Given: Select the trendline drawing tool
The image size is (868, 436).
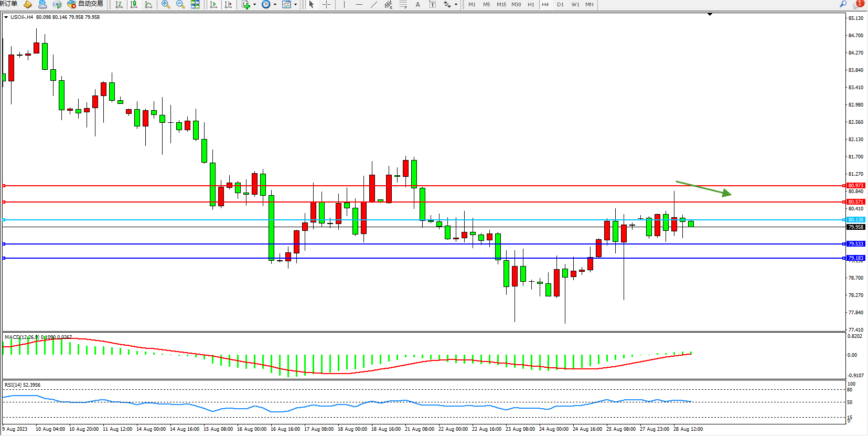Looking at the screenshot, I should pyautogui.click(x=373, y=5).
